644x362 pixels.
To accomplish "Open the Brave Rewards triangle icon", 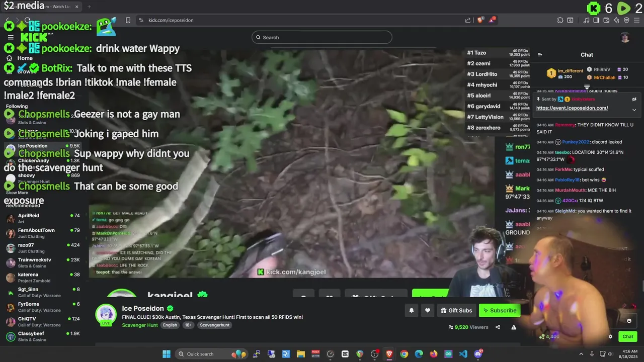I will point(492,20).
